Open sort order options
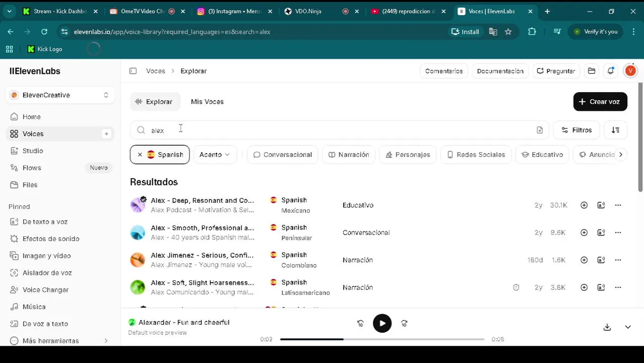The image size is (644, 363). click(615, 130)
